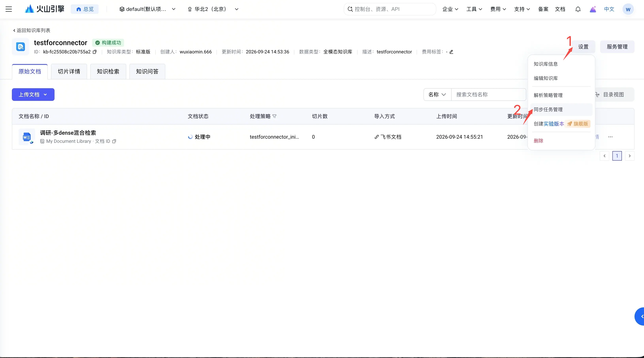Switch to the 切片详情 tab
The image size is (644, 358).
pos(69,72)
